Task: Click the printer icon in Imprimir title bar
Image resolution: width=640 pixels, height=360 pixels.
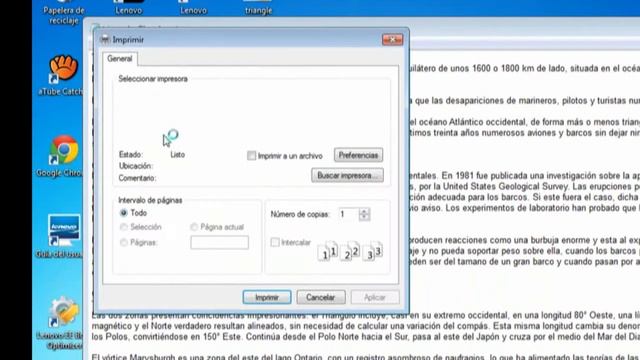Action: [105, 39]
